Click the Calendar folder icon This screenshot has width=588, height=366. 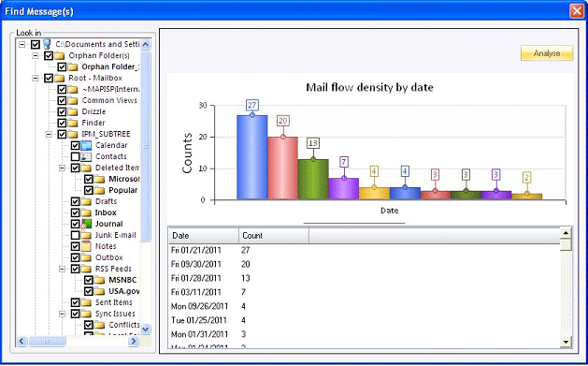pyautogui.click(x=86, y=145)
